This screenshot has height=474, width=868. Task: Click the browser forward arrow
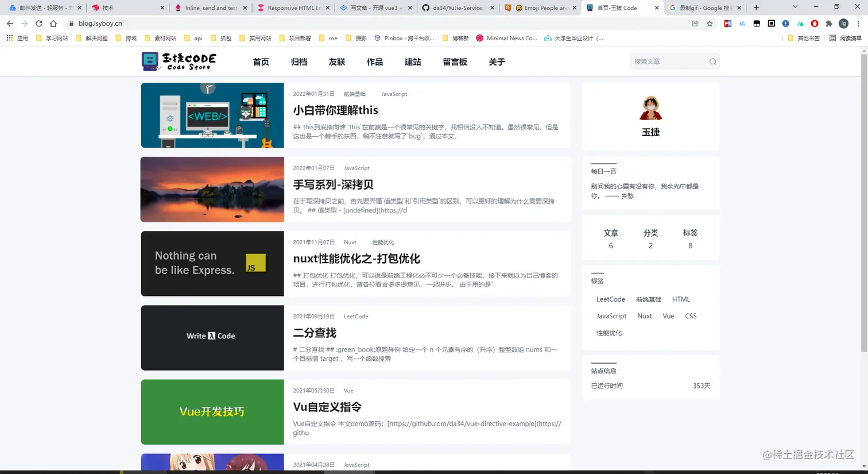point(24,24)
